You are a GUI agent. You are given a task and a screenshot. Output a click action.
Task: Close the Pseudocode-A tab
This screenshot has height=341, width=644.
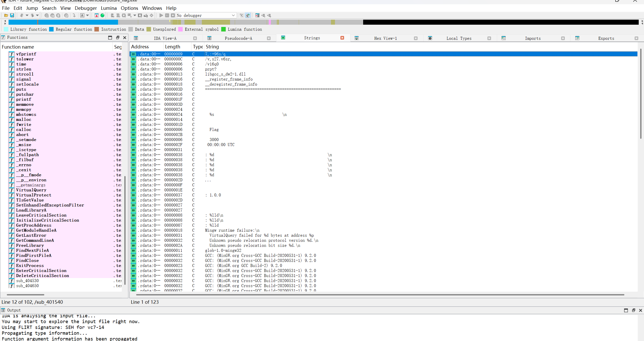click(x=269, y=38)
